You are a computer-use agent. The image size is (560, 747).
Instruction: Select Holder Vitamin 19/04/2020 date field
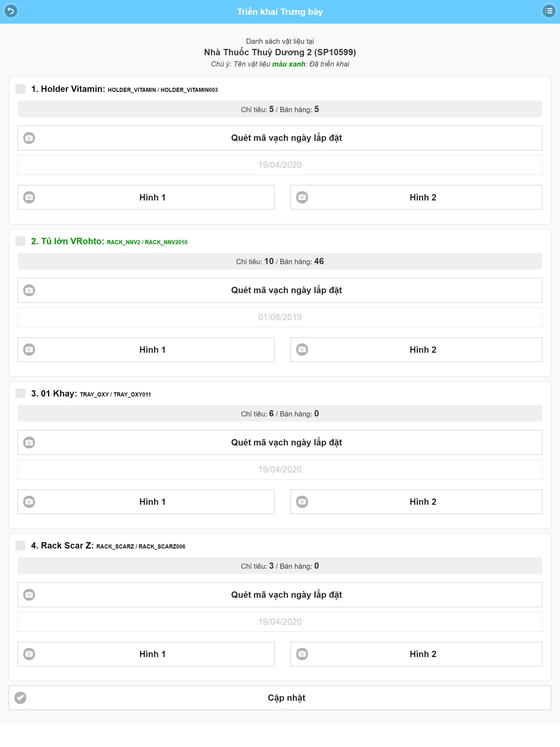280,165
